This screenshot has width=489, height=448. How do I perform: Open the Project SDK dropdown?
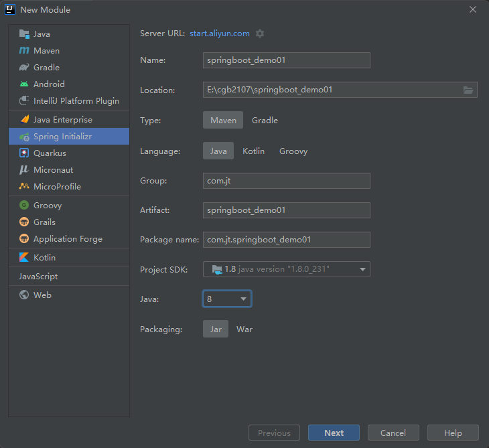[287, 269]
